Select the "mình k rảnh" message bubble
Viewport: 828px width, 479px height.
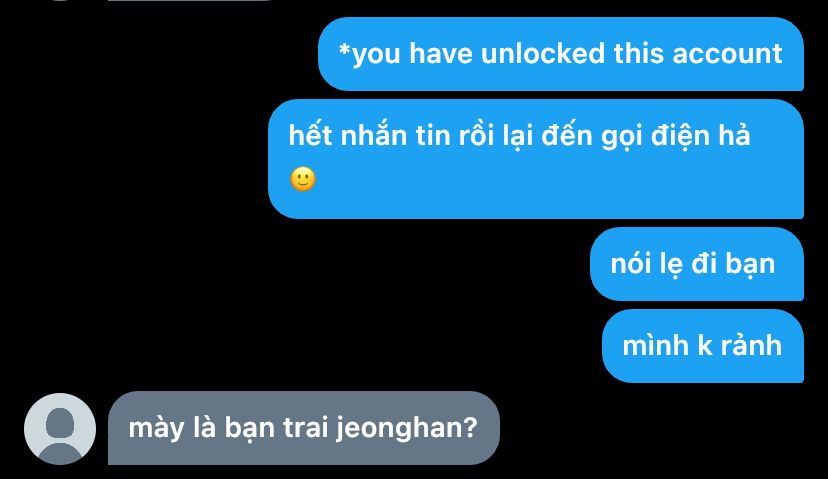tap(703, 346)
